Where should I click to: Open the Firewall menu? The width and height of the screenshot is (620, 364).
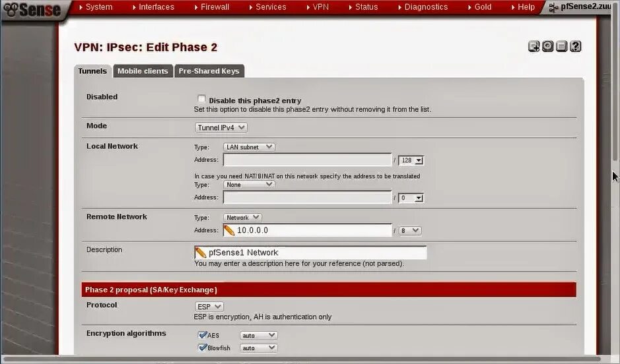coord(212,7)
